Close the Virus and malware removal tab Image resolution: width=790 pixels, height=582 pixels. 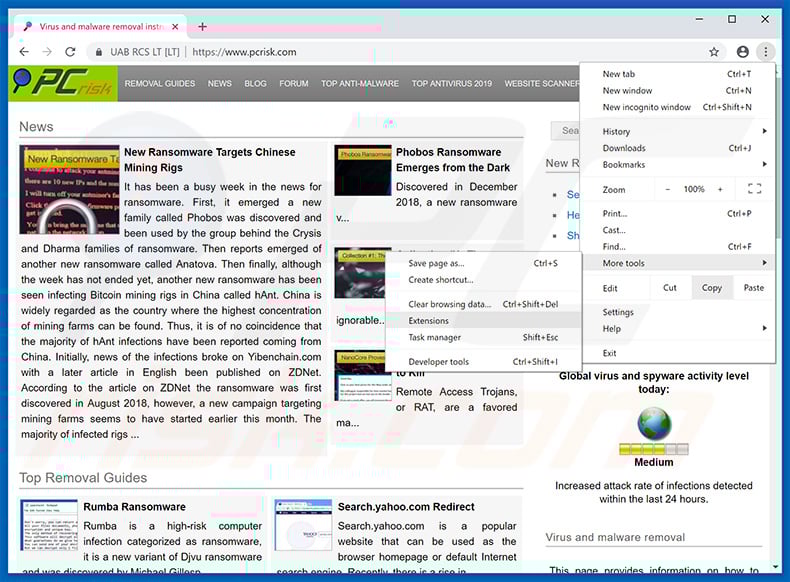click(175, 27)
